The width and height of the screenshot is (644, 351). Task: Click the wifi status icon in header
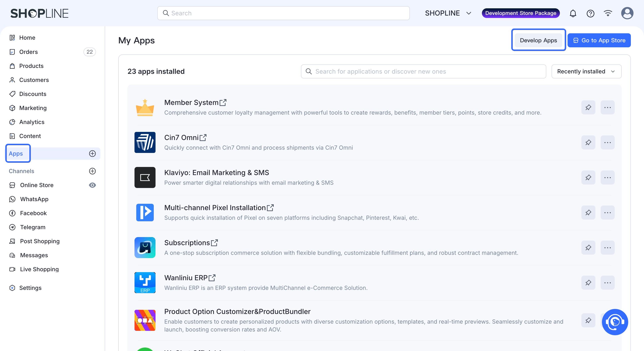[x=608, y=13]
